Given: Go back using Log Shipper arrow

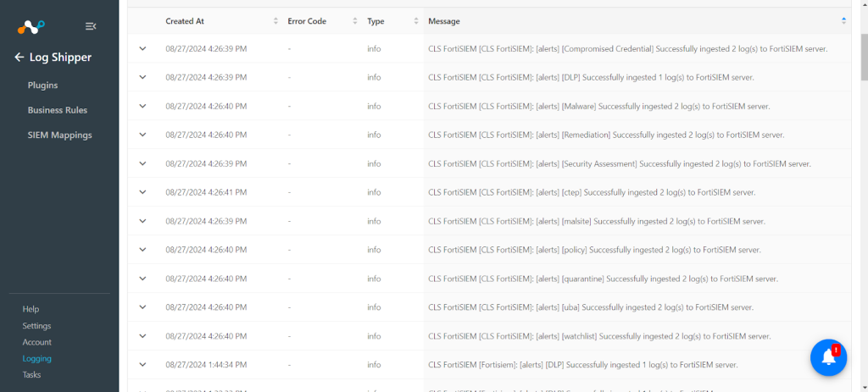Looking at the screenshot, I should 19,57.
